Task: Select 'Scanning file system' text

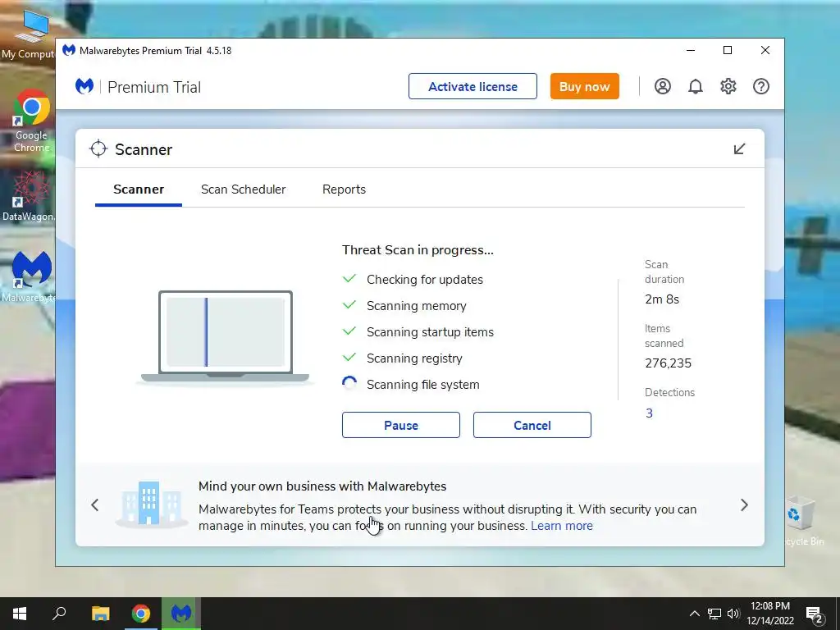Action: click(x=423, y=385)
